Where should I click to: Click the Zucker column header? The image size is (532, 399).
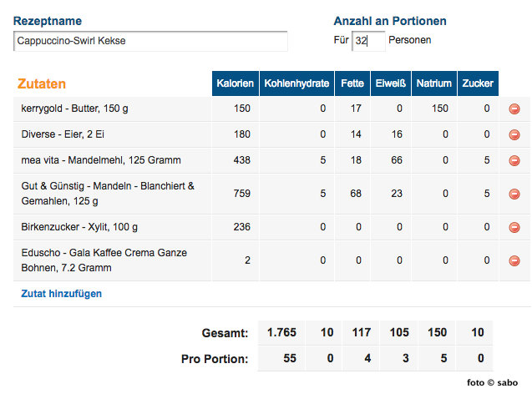coord(478,83)
